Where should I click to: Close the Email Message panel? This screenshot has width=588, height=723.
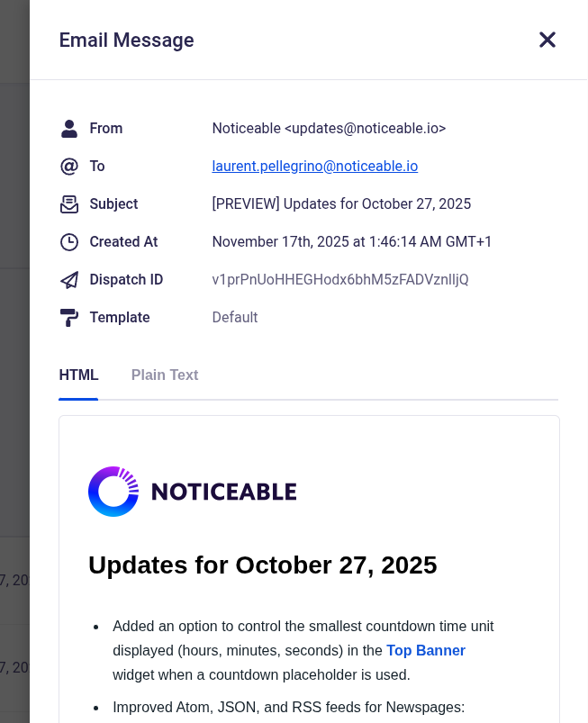pos(547,40)
